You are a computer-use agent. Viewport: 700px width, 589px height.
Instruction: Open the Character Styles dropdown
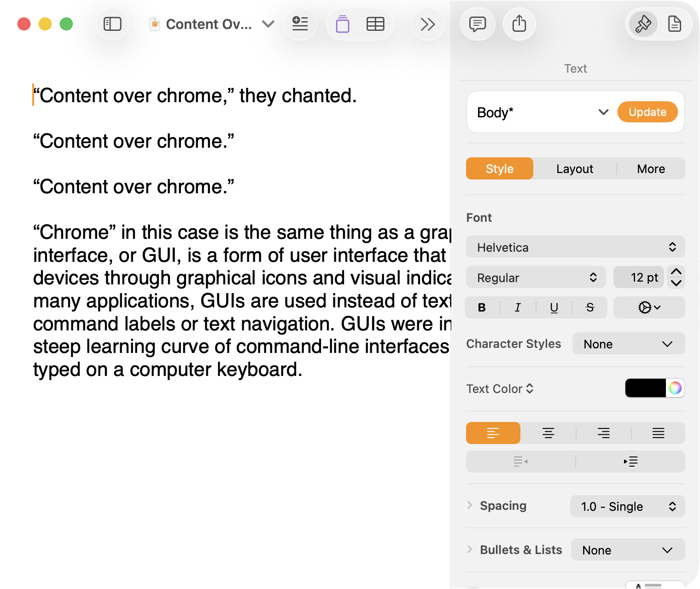[x=629, y=343]
